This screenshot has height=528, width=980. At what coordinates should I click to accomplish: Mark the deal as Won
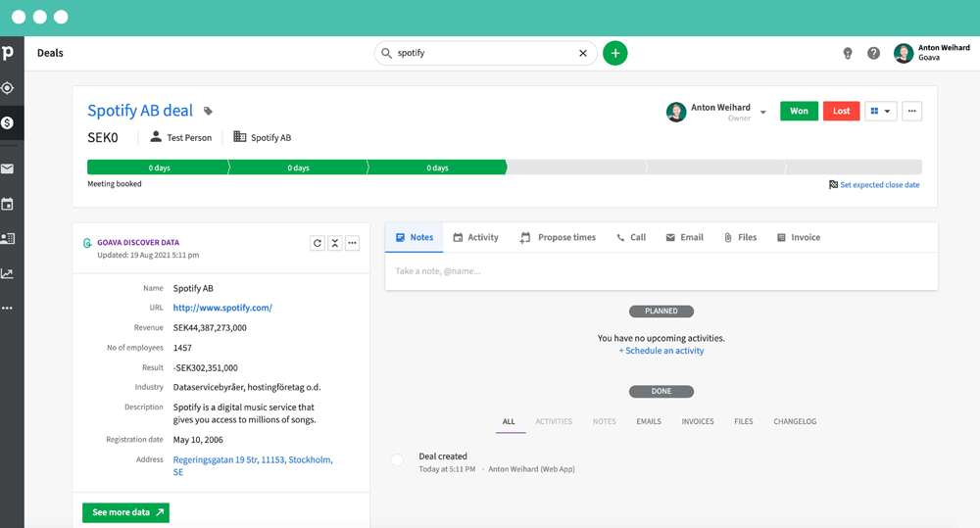coord(799,112)
